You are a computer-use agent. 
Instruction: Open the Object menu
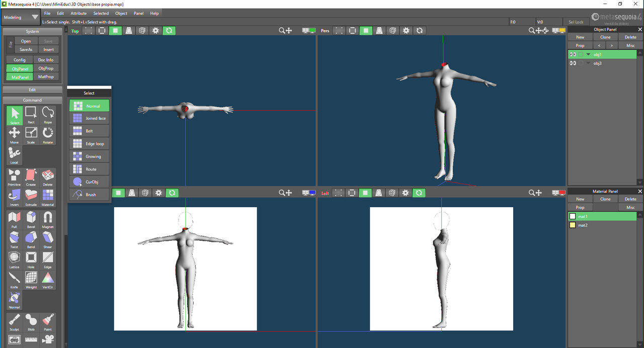point(121,14)
